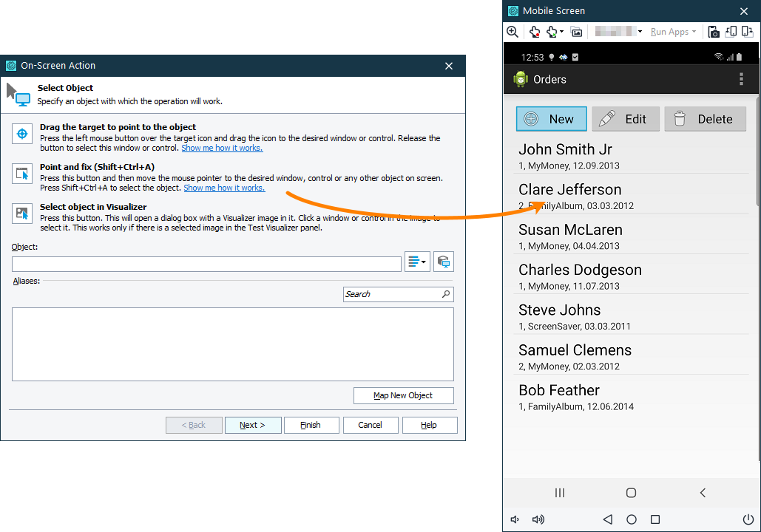The height and width of the screenshot is (532, 761).
Task: Click the Map New Object button
Action: [403, 395]
